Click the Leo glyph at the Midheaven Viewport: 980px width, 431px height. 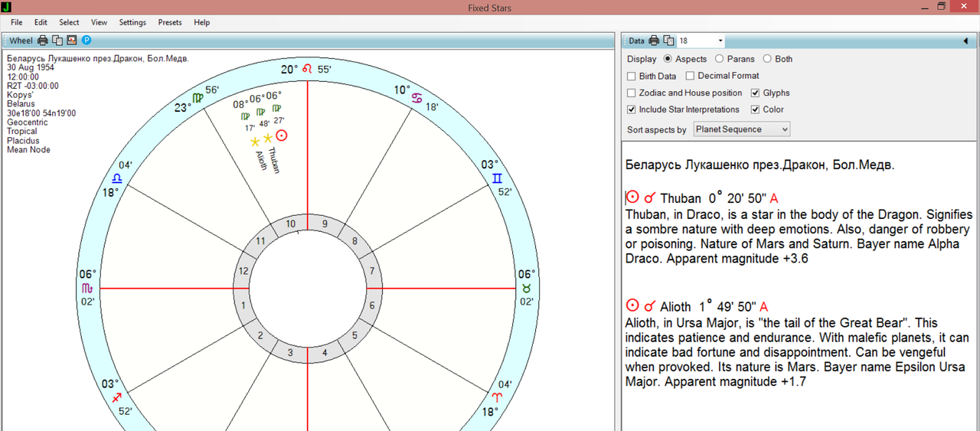click(308, 69)
